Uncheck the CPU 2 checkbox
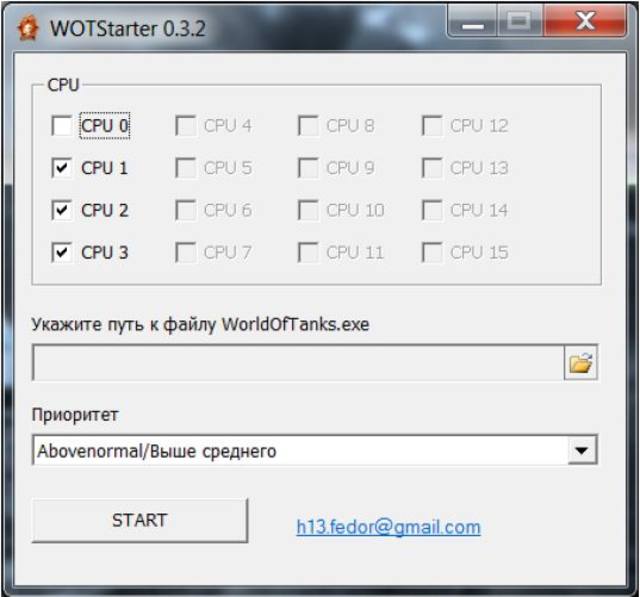 [x=62, y=210]
